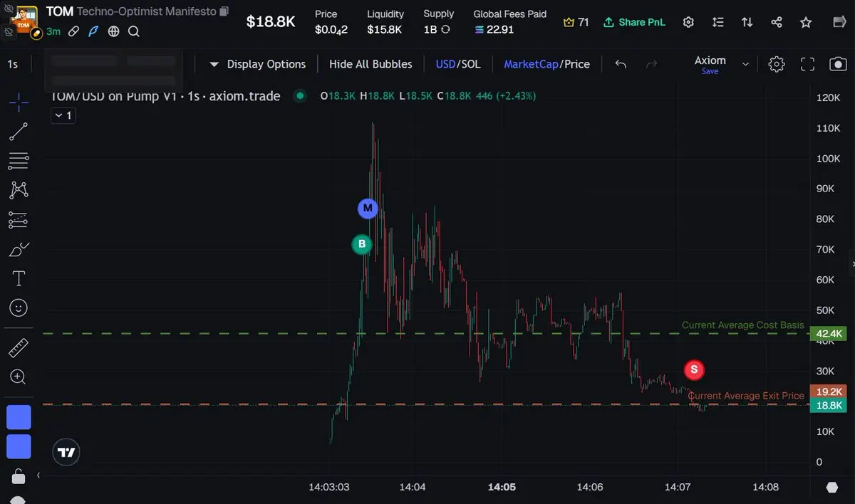Click the Axiom Save layout button
Screen dimensions: 855x504
pyautogui.click(x=710, y=71)
